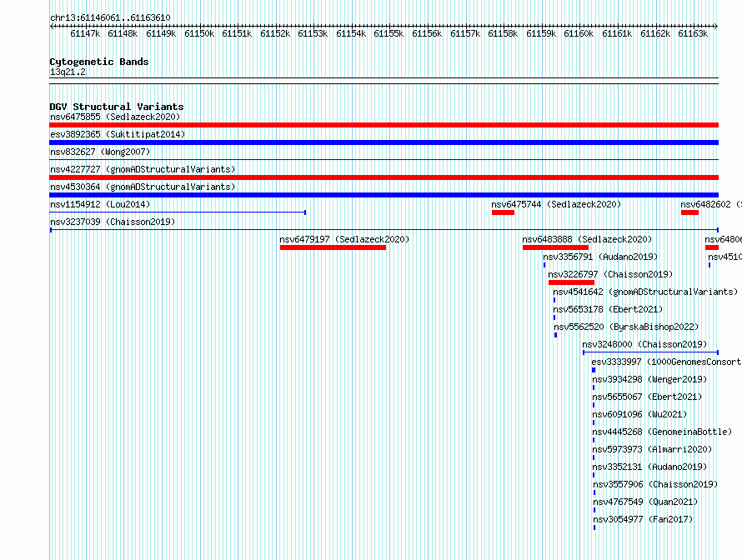
Task: Select the red nsv6479197 variant bar
Action: (333, 247)
